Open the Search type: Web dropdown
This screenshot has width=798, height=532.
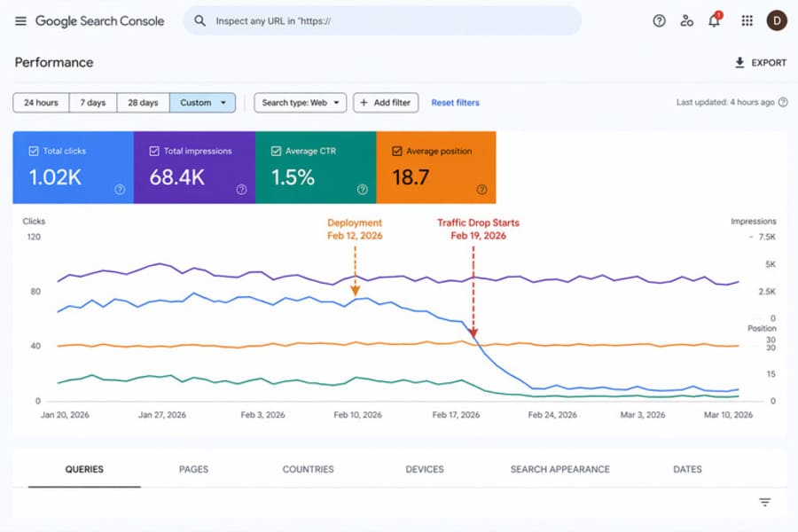tap(300, 102)
